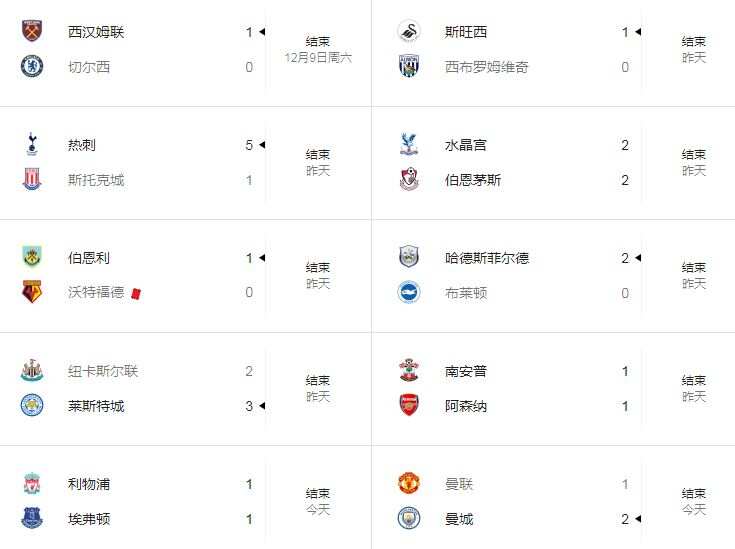This screenshot has width=735, height=549.
Task: Select the Tottenham Hotspur cockerel crest
Action: pos(32,145)
